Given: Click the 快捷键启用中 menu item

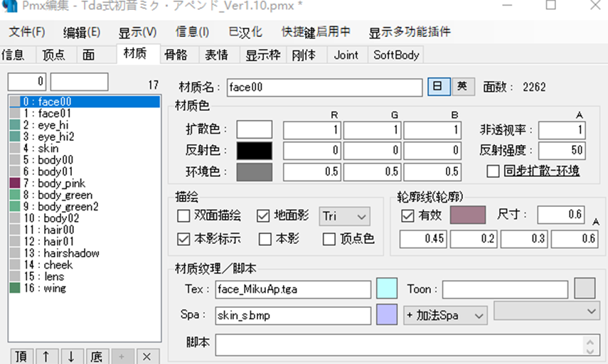Looking at the screenshot, I should pyautogui.click(x=316, y=32).
